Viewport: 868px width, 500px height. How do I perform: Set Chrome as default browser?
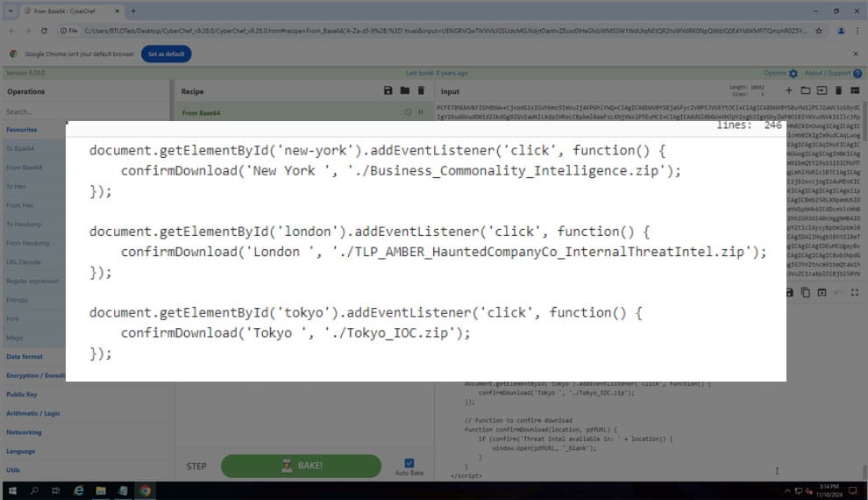pos(166,54)
